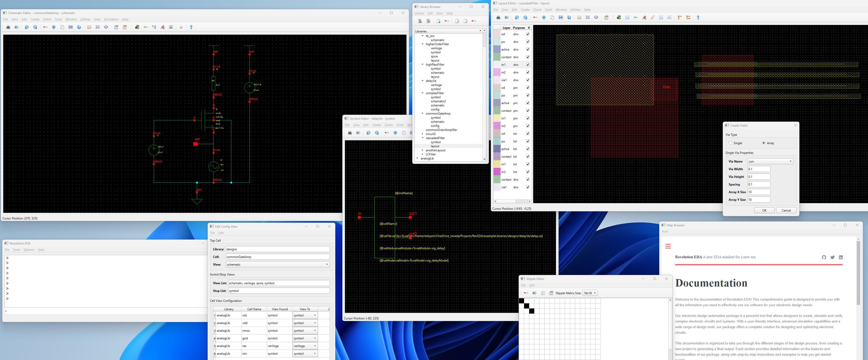
Task: Click the move arrows icon in Schematic Editor toolbar
Action: tap(54, 27)
